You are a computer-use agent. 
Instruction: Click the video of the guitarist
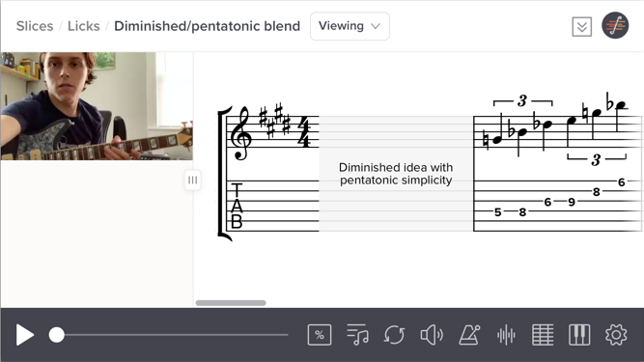[x=97, y=106]
